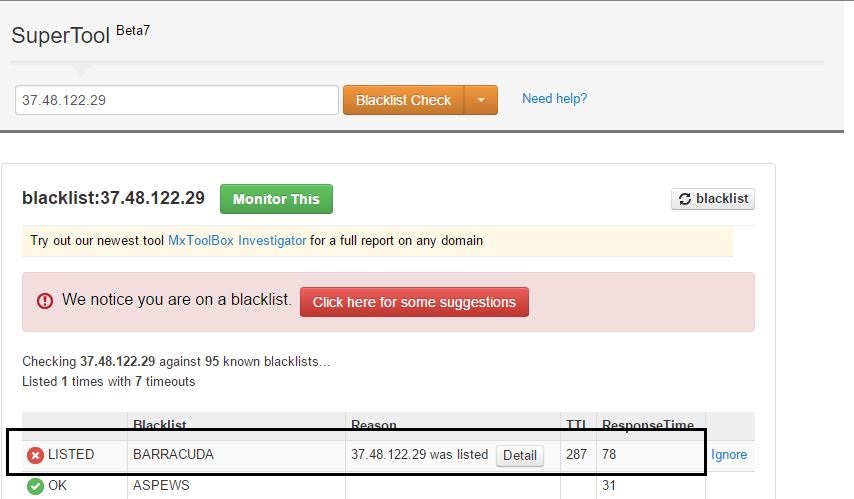Click the IP address input field
The image size is (854, 499).
coord(177,100)
